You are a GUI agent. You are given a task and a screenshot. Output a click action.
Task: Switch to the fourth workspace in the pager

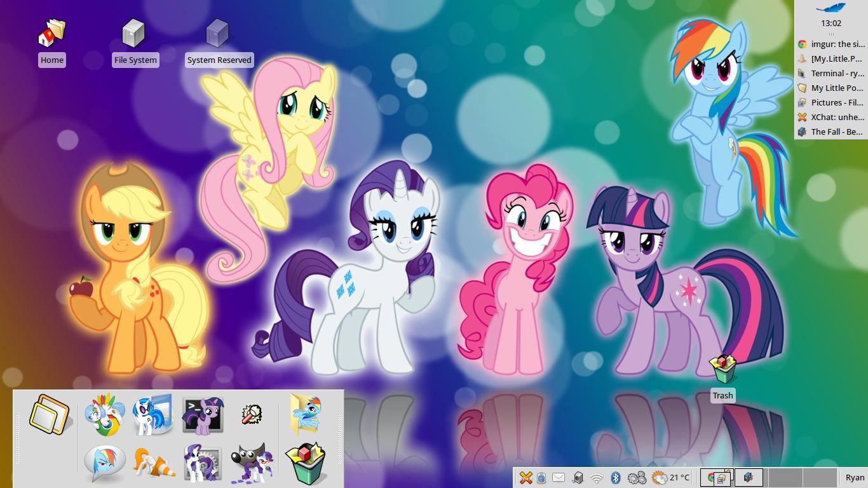point(820,478)
